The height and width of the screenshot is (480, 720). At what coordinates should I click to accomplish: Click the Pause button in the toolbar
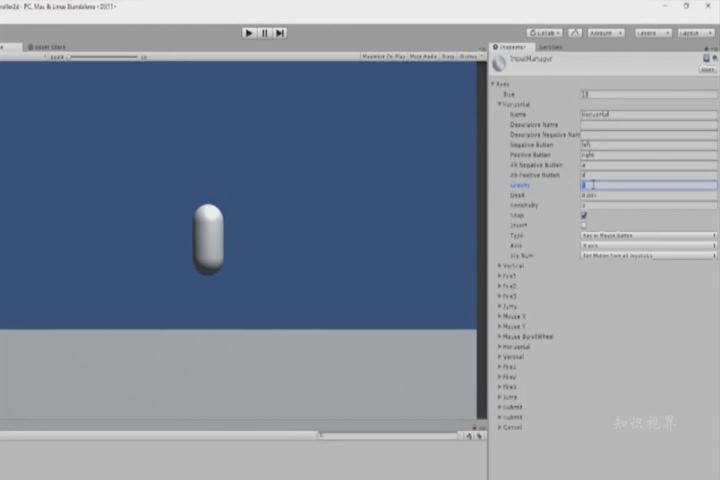coord(265,33)
